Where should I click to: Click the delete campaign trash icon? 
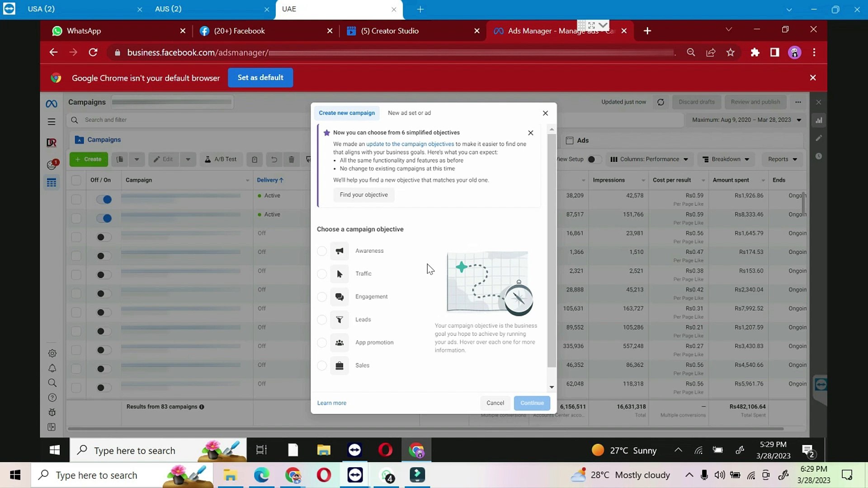292,159
